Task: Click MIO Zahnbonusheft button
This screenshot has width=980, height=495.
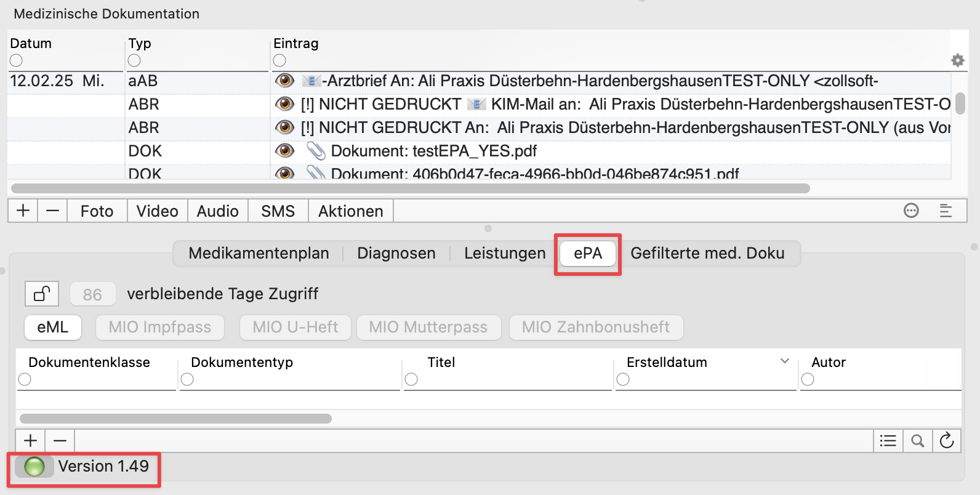Action: [x=596, y=327]
